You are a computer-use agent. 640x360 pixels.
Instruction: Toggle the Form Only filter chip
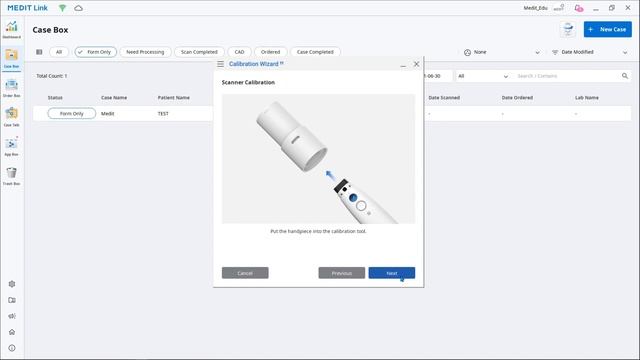pyautogui.click(x=96, y=52)
